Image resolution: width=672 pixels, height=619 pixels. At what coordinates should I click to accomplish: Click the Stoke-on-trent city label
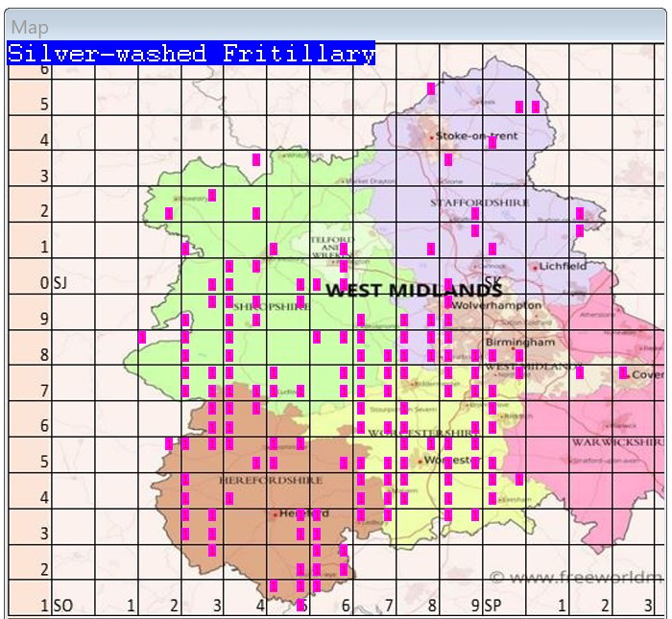476,136
